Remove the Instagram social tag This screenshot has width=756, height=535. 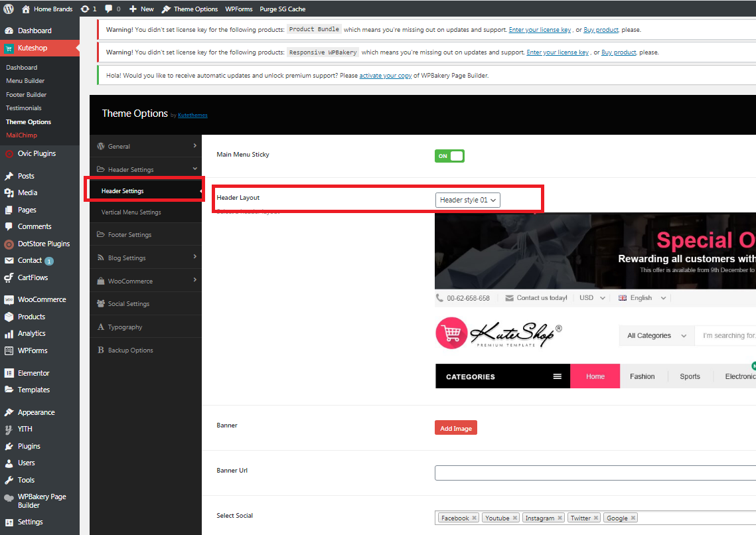560,518
